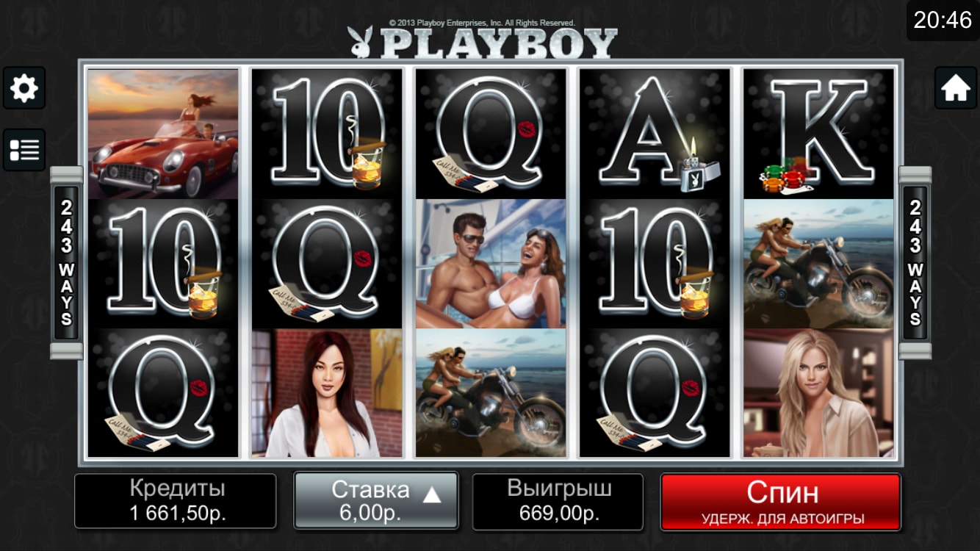This screenshot has width=980, height=551.
Task: Select the K symbol with poker chips
Action: coord(818,134)
